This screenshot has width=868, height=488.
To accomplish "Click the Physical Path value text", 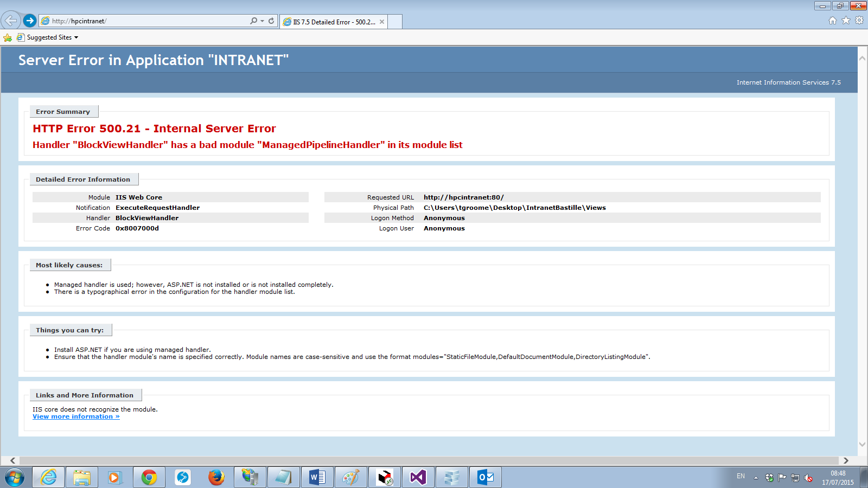I will 515,208.
